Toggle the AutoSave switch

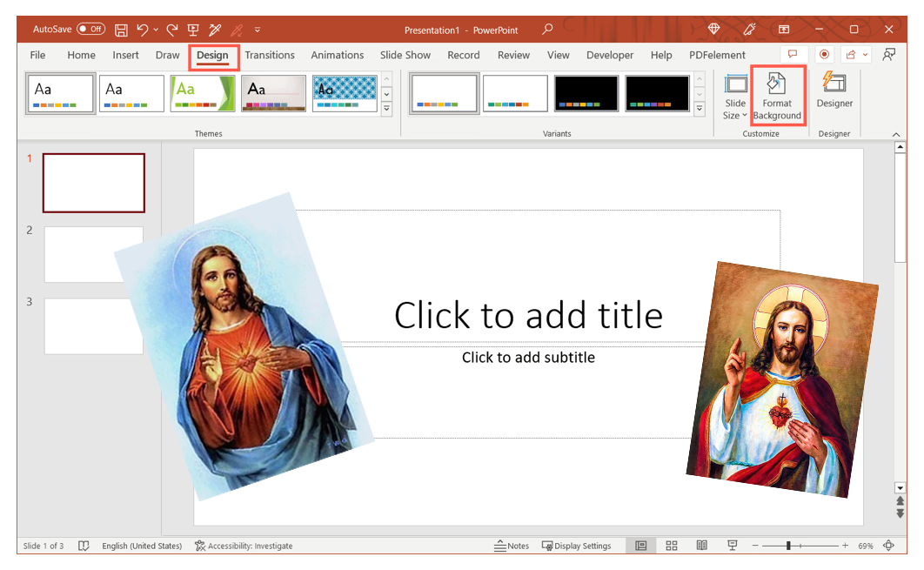tap(90, 29)
